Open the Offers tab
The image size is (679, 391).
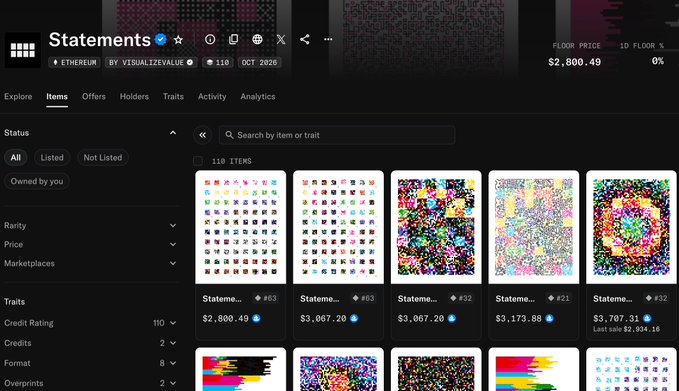click(x=94, y=97)
